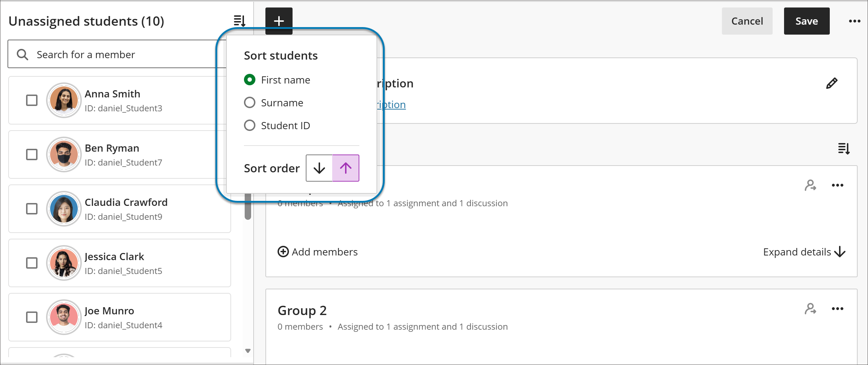Select the Surname sort radio button
This screenshot has width=868, height=365.
(x=250, y=102)
